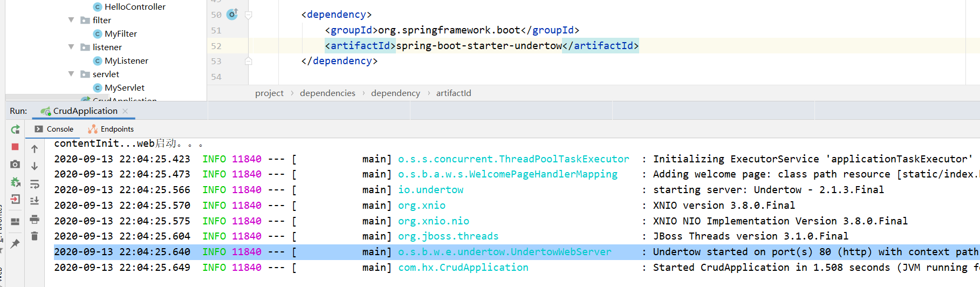Click the MyFilter class icon
The width and height of the screenshot is (980, 287).
[x=98, y=34]
